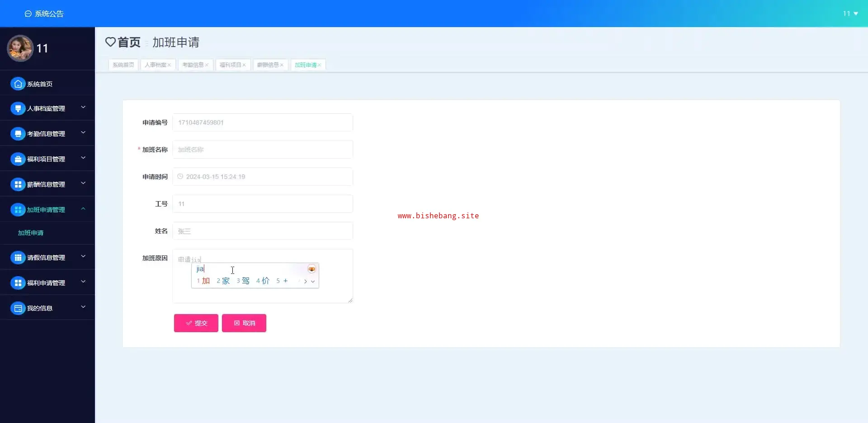Image resolution: width=868 pixels, height=423 pixels.
Task: Choose IME candidate 5 plus sign
Action: (x=282, y=281)
